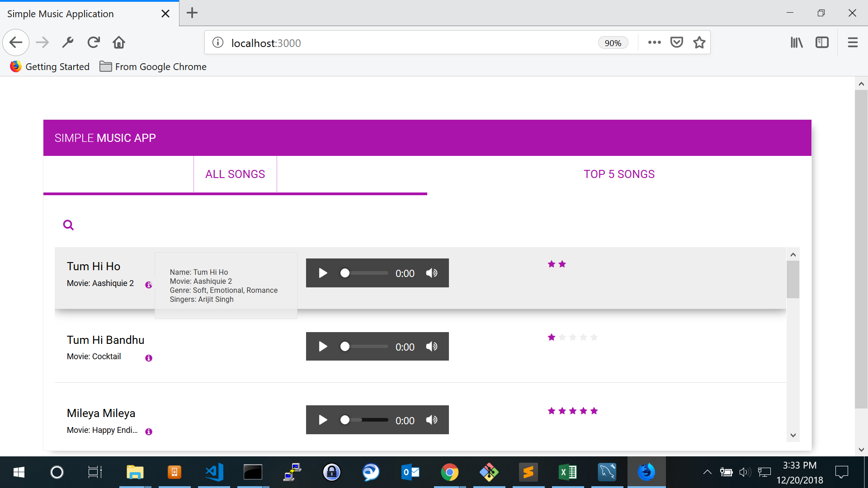Open the Firefox hamburger menu
The width and height of the screenshot is (868, 488).
[853, 42]
